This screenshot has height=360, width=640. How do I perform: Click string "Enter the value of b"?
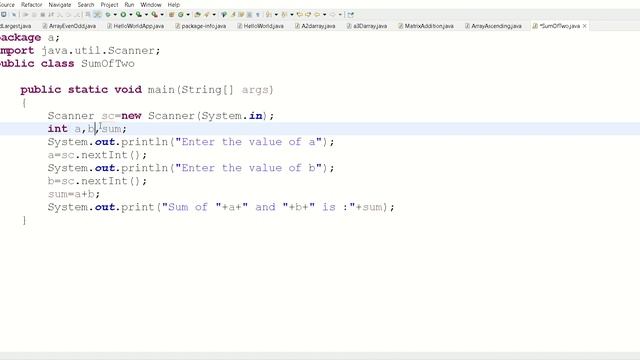(248, 168)
